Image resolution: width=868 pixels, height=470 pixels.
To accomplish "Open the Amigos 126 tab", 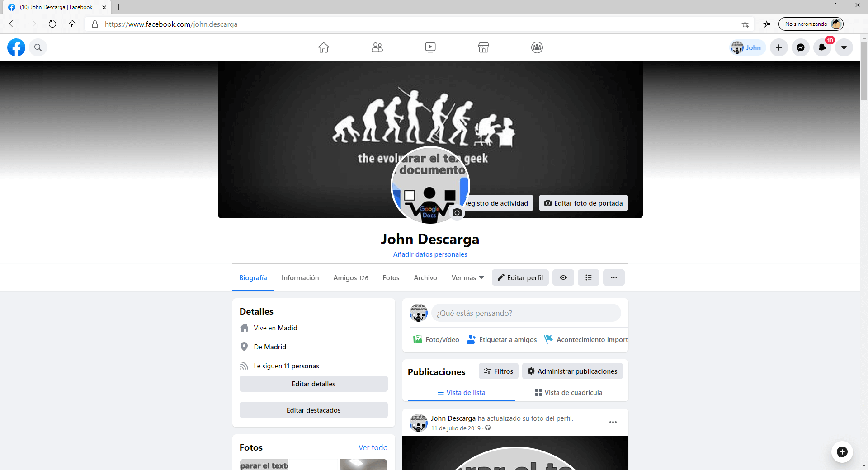I will point(351,278).
